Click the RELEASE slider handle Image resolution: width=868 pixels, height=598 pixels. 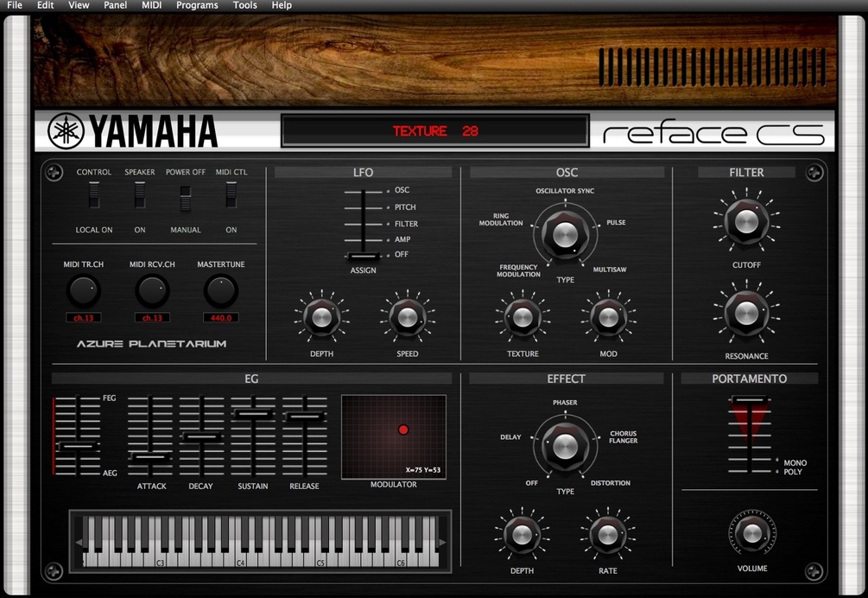point(305,417)
